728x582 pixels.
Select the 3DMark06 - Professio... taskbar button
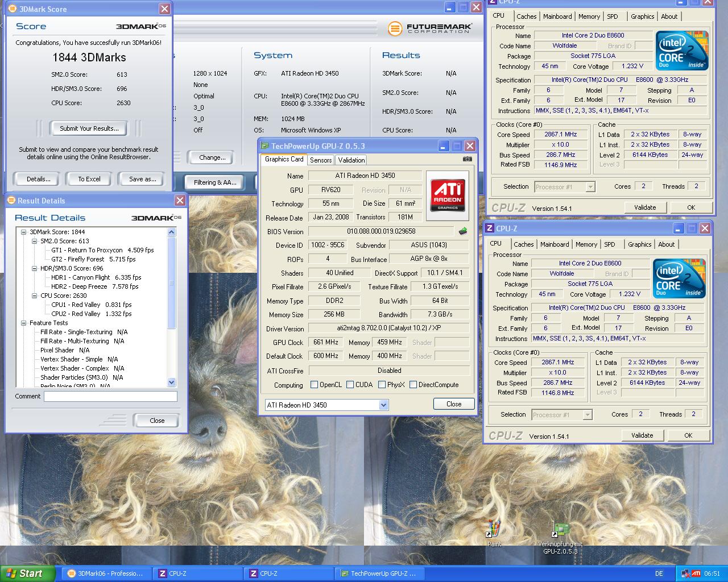click(x=107, y=573)
